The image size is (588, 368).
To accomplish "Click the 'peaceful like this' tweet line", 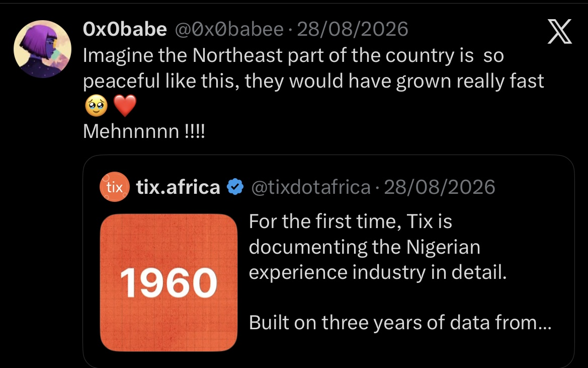I will 313,81.
